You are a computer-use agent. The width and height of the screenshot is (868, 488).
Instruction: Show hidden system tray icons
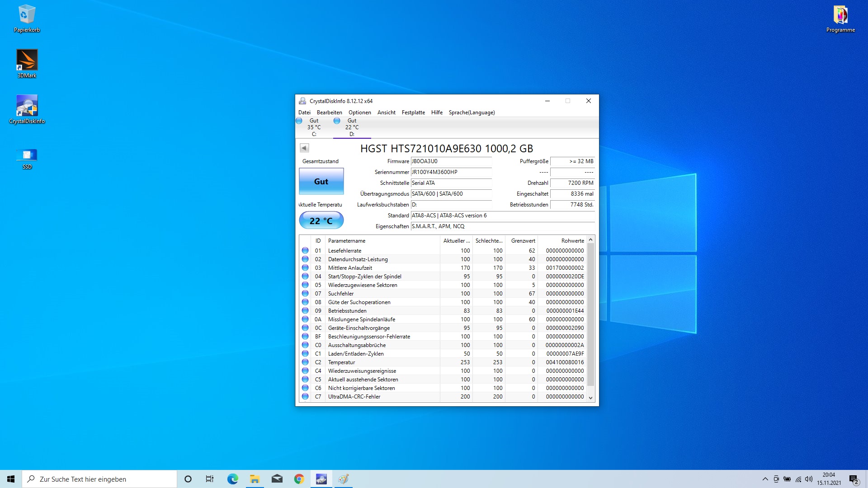pyautogui.click(x=765, y=479)
